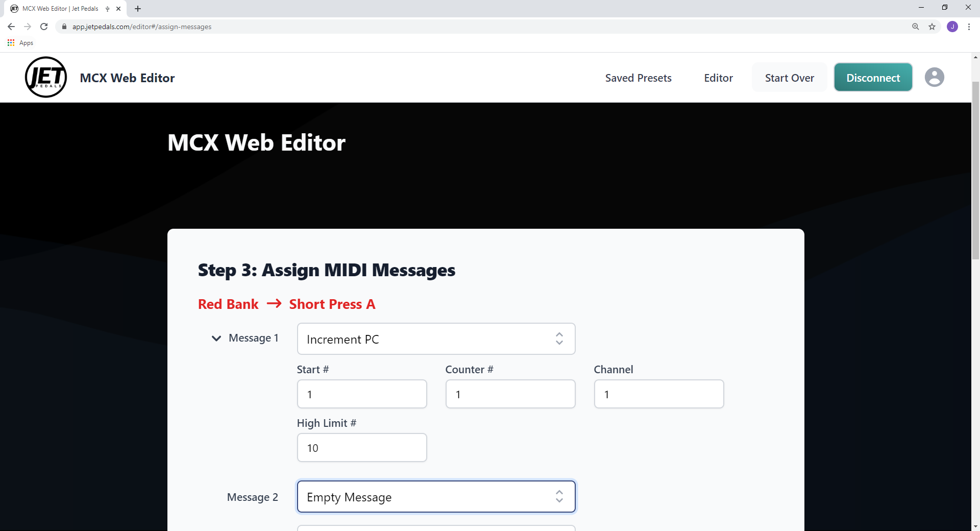Click the page vertical scrollbar thumb

pyautogui.click(x=975, y=170)
